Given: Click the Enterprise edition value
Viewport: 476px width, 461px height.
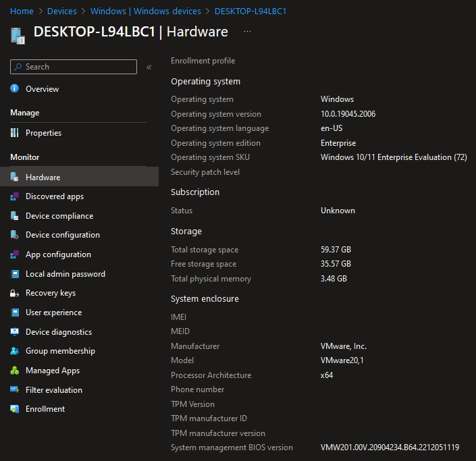Looking at the screenshot, I should [x=338, y=143].
